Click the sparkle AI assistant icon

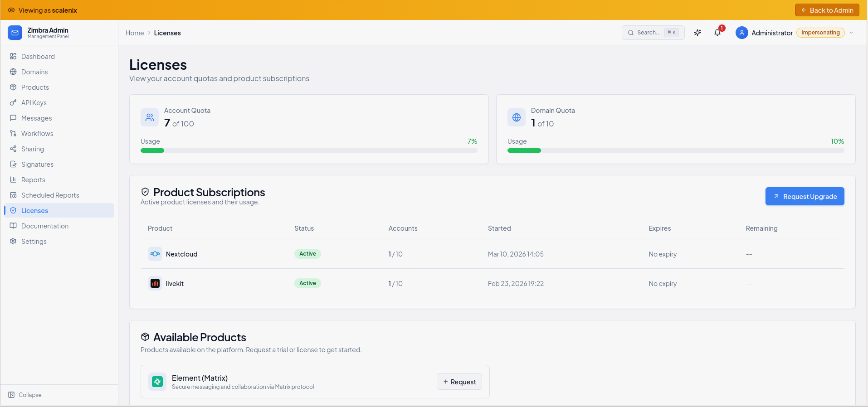point(697,33)
